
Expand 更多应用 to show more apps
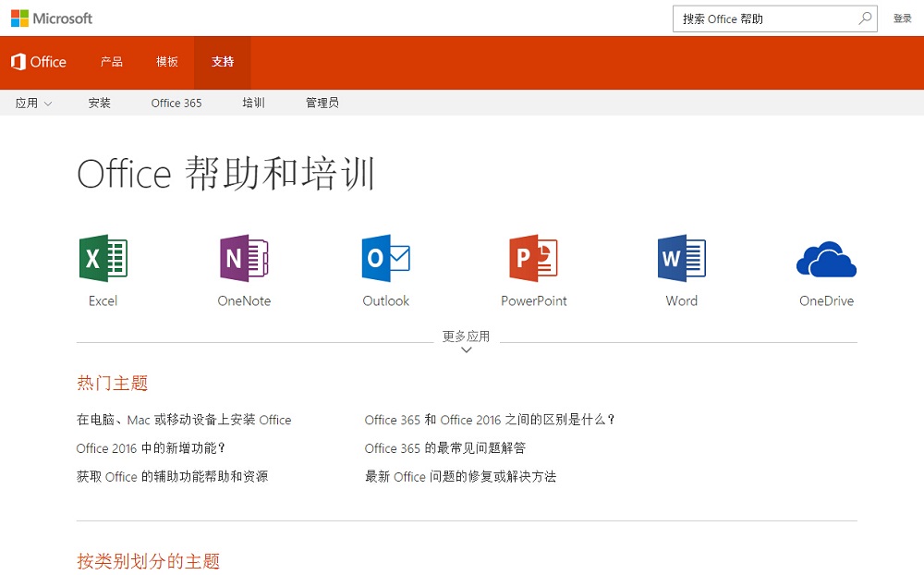tap(466, 341)
